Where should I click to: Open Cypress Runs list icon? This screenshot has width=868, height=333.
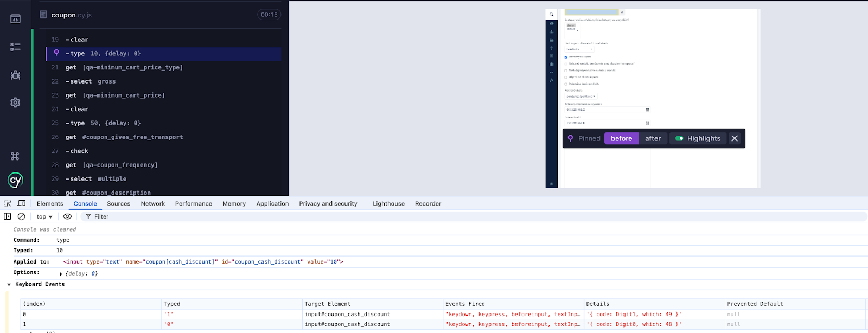15,47
